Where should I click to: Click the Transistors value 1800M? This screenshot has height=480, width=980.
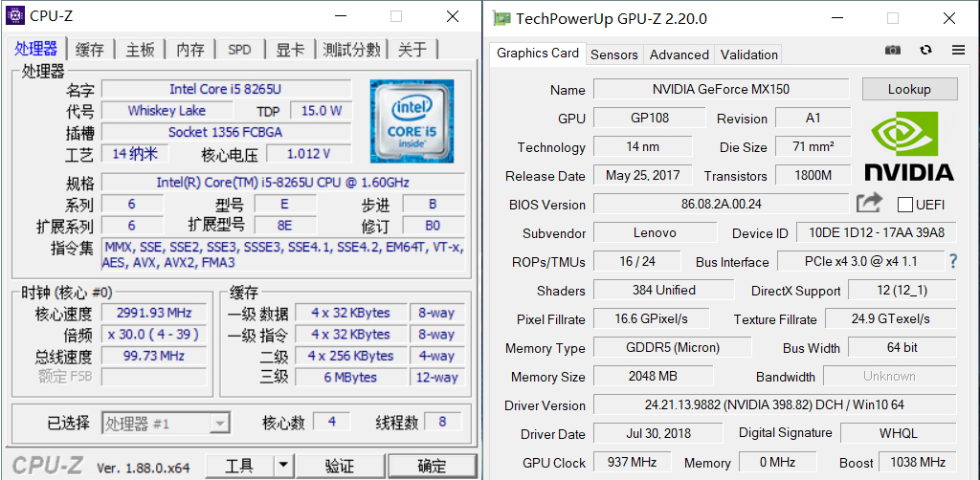click(x=813, y=175)
